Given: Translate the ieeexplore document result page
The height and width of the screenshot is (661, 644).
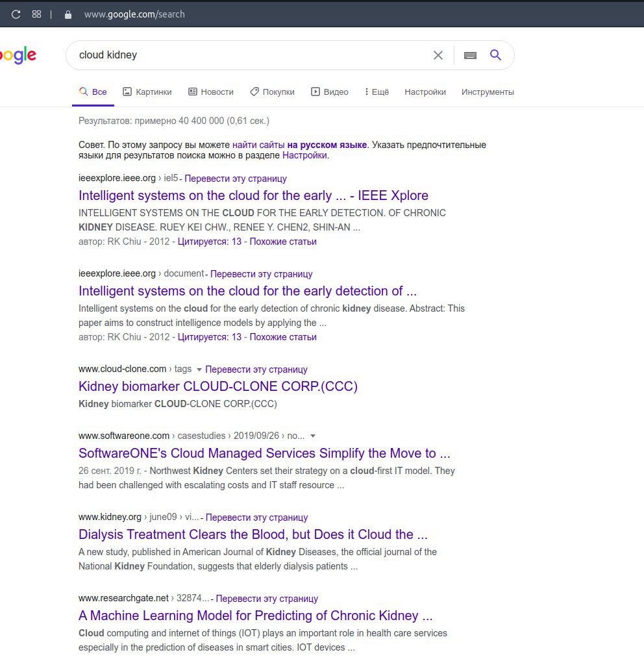Looking at the screenshot, I should 262,274.
